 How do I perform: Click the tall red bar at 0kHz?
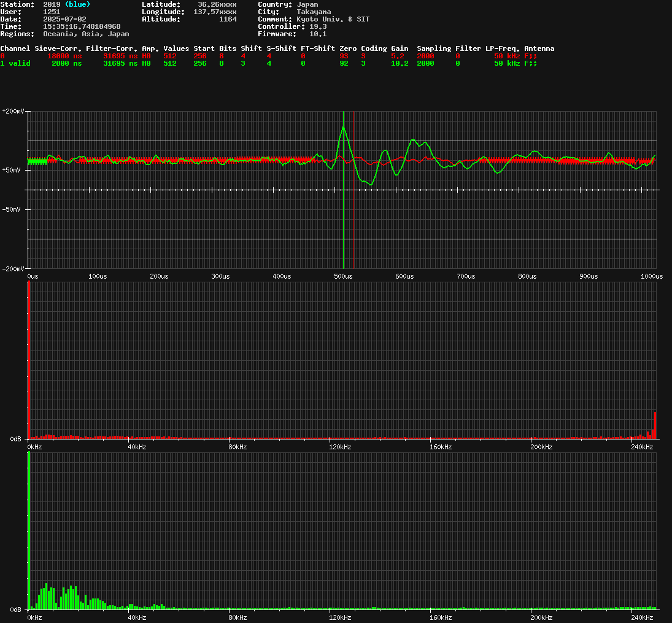tap(29, 360)
